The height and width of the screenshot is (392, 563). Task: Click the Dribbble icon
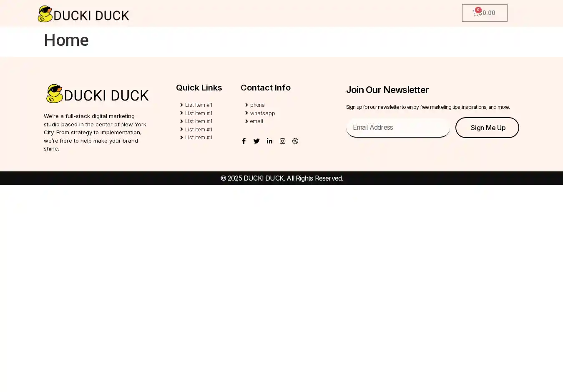pyautogui.click(x=295, y=141)
